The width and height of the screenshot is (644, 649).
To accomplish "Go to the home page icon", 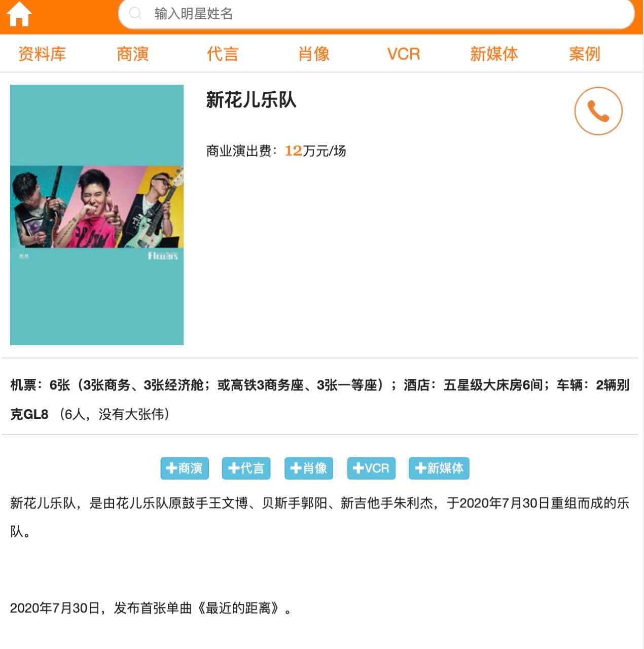I will tap(19, 14).
